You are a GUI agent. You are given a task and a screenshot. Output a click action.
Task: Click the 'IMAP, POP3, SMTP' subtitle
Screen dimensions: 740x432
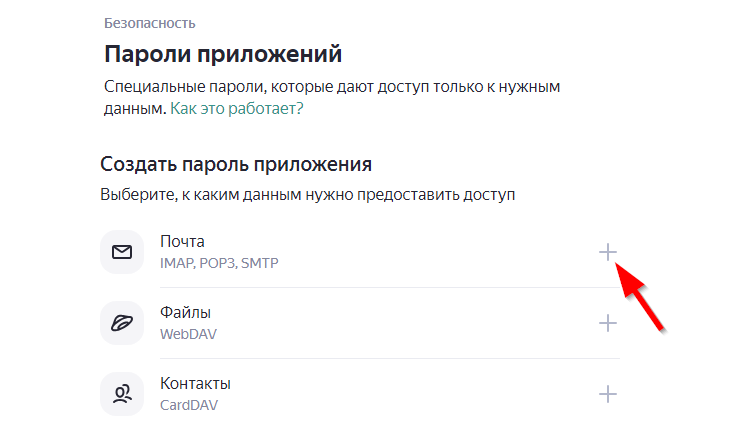(219, 263)
